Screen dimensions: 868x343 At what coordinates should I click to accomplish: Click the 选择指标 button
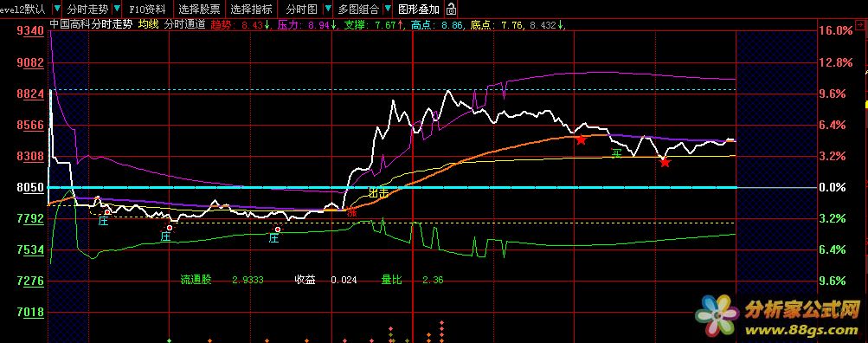(251, 9)
